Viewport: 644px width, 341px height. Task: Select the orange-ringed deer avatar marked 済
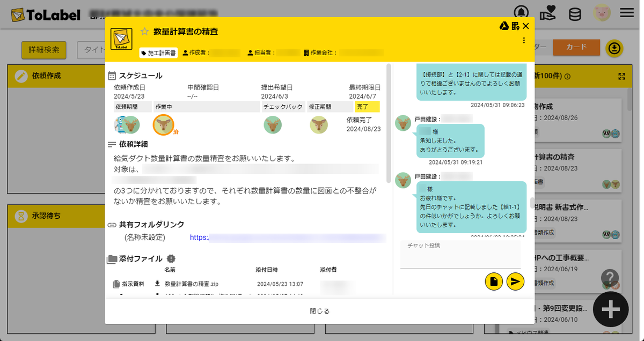(163, 125)
